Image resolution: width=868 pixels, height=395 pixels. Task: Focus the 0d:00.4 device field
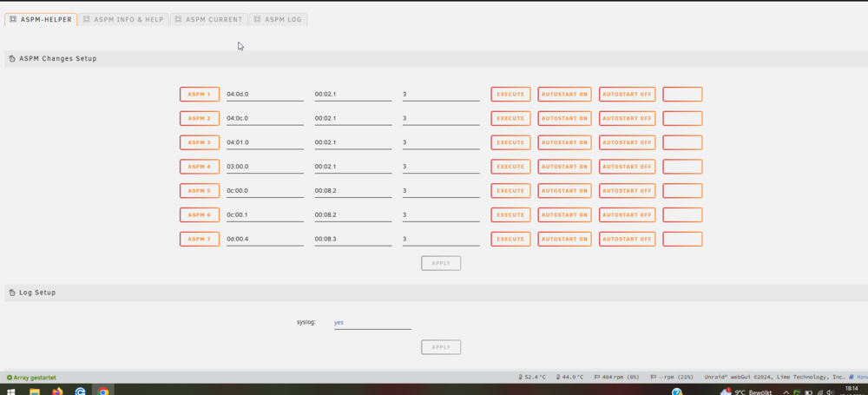pos(265,240)
